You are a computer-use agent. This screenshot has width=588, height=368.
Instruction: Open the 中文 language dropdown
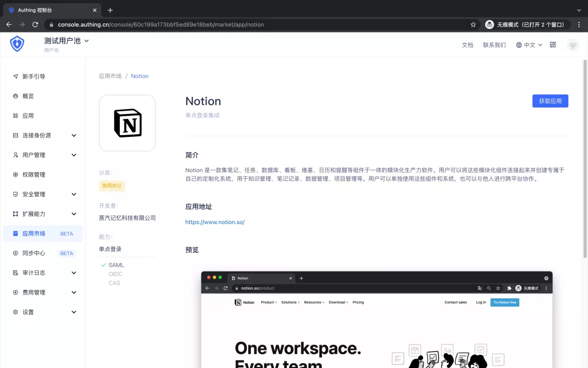point(529,45)
